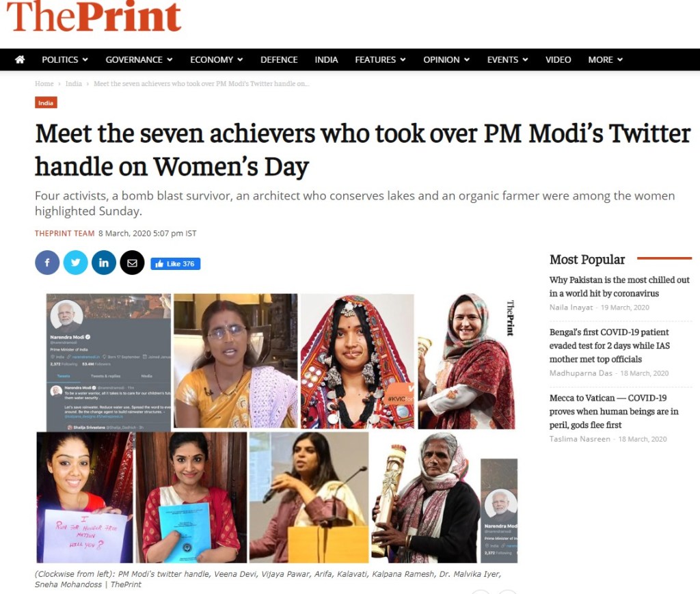The width and height of the screenshot is (700, 594).
Task: Share article by email icon
Action: (132, 263)
